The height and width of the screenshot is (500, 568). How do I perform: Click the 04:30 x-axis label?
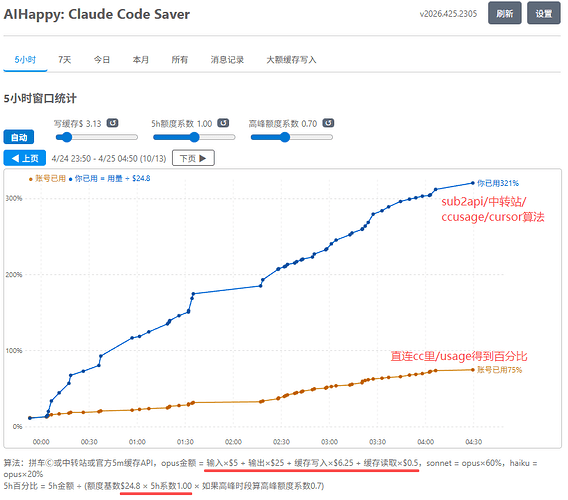click(x=473, y=442)
